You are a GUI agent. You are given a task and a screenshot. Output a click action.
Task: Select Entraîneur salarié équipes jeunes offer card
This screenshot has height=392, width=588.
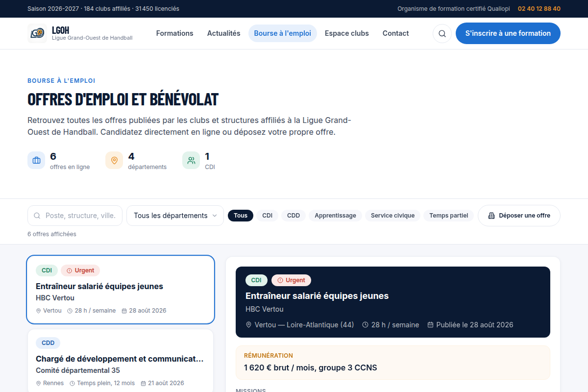121,290
